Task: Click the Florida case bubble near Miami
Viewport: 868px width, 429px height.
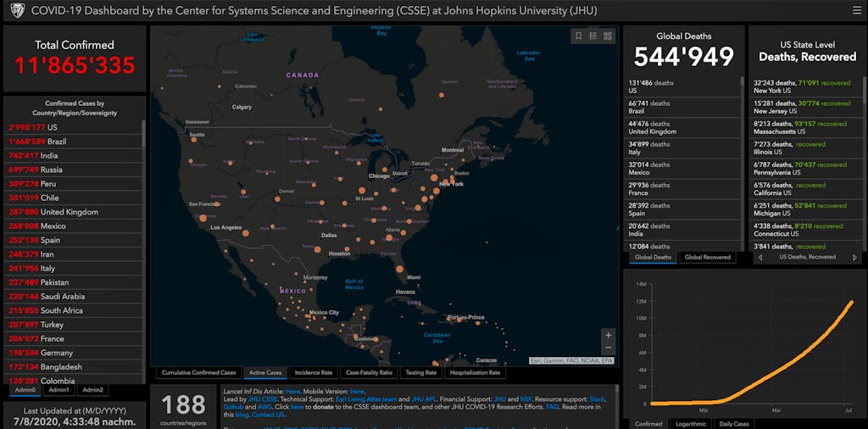Action: tap(398, 270)
